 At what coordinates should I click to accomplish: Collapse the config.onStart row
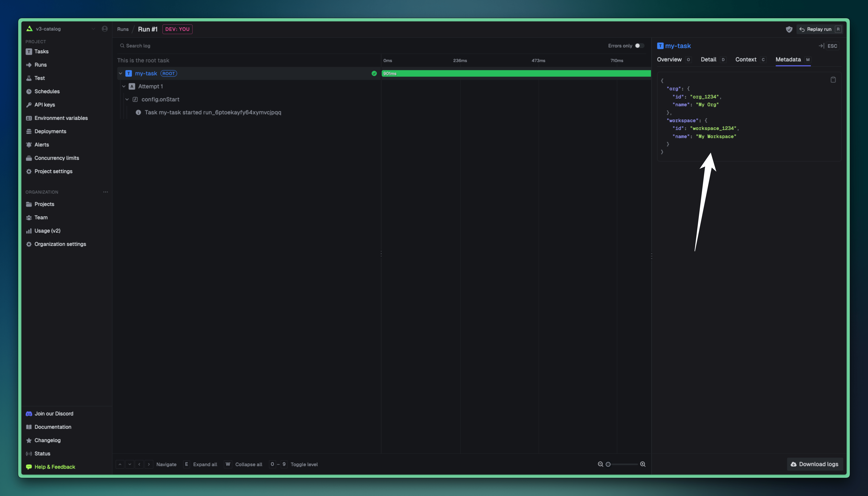[x=127, y=99]
